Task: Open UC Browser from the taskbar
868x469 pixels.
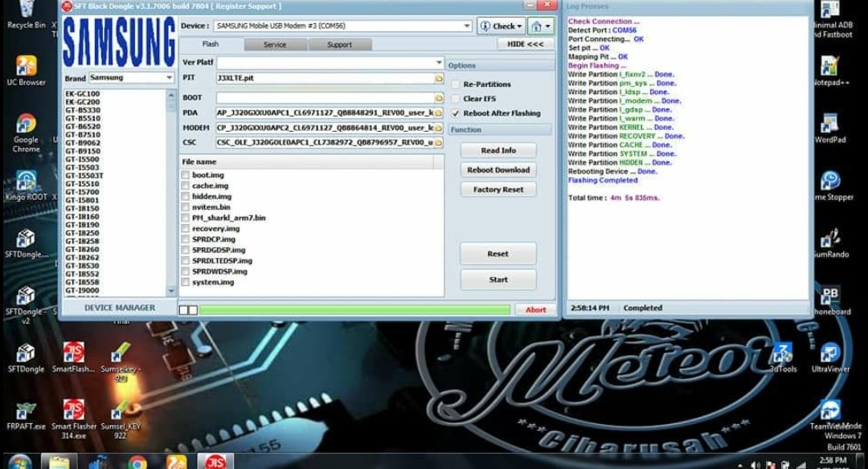Action: pos(176,461)
